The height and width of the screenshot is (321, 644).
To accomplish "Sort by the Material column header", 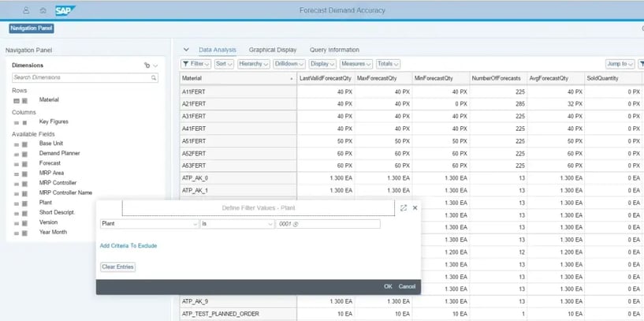I will pos(238,79).
